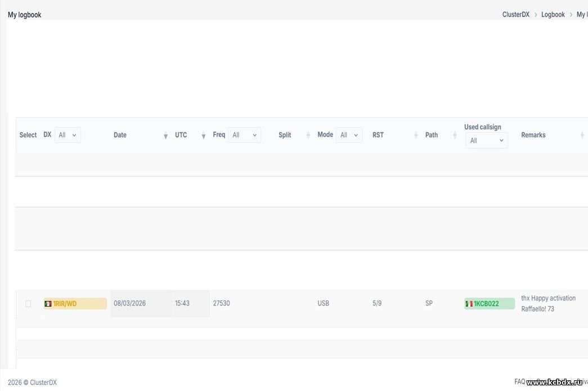Sort by Split column arrows icon

[308, 135]
